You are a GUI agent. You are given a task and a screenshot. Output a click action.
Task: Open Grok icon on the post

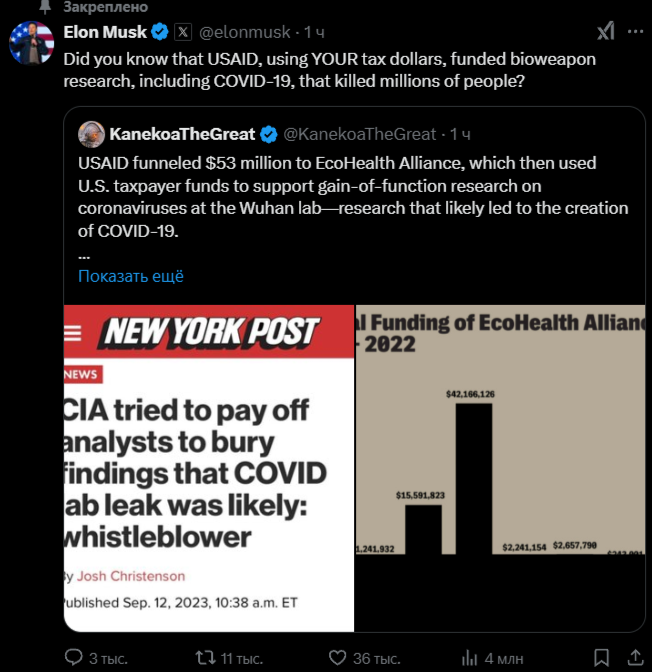606,32
